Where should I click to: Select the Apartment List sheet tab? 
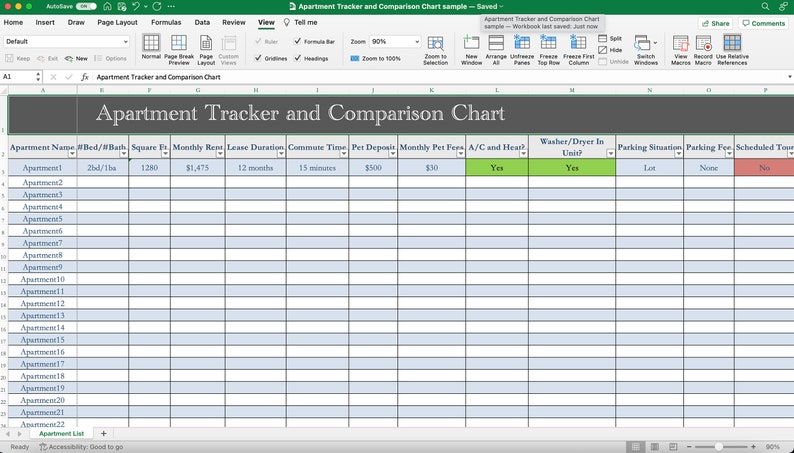coord(61,434)
